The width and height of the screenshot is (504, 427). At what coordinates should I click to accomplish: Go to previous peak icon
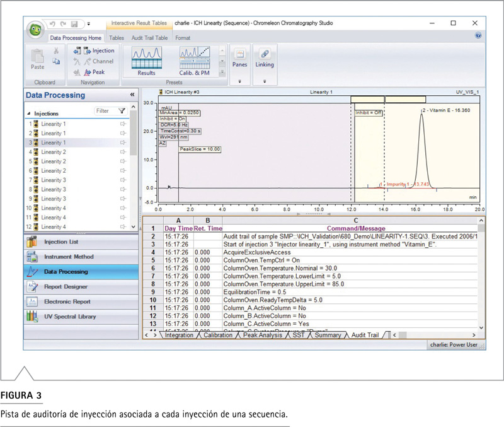(x=76, y=73)
